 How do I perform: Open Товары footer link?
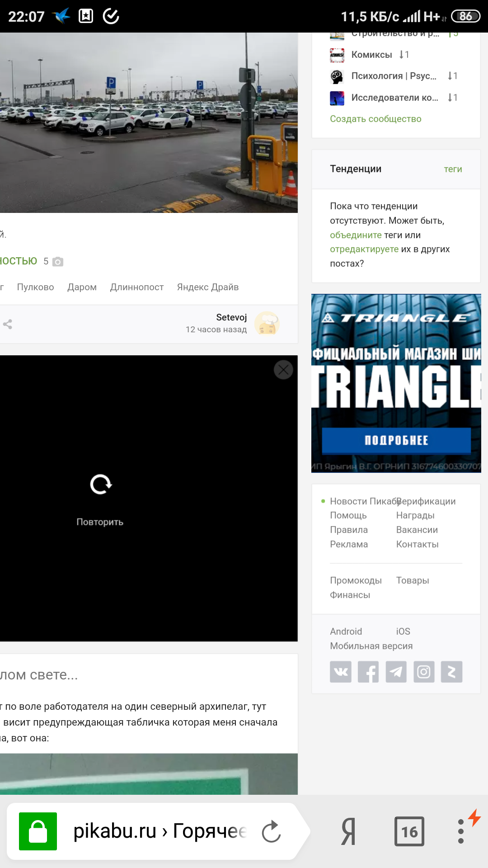413,580
